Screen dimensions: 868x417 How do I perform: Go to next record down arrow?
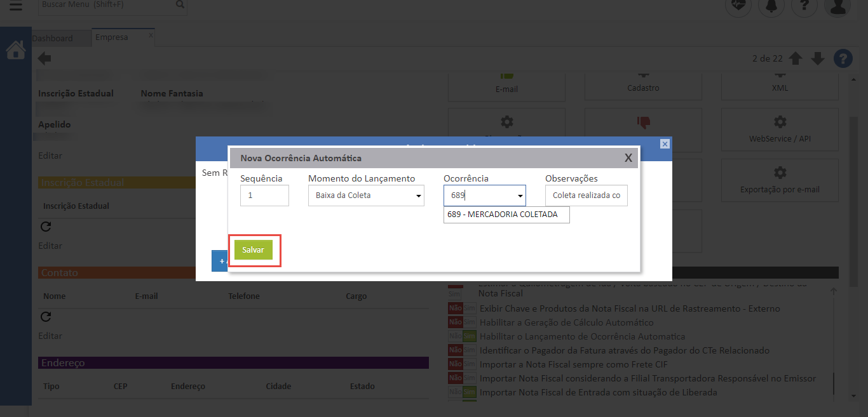point(817,59)
